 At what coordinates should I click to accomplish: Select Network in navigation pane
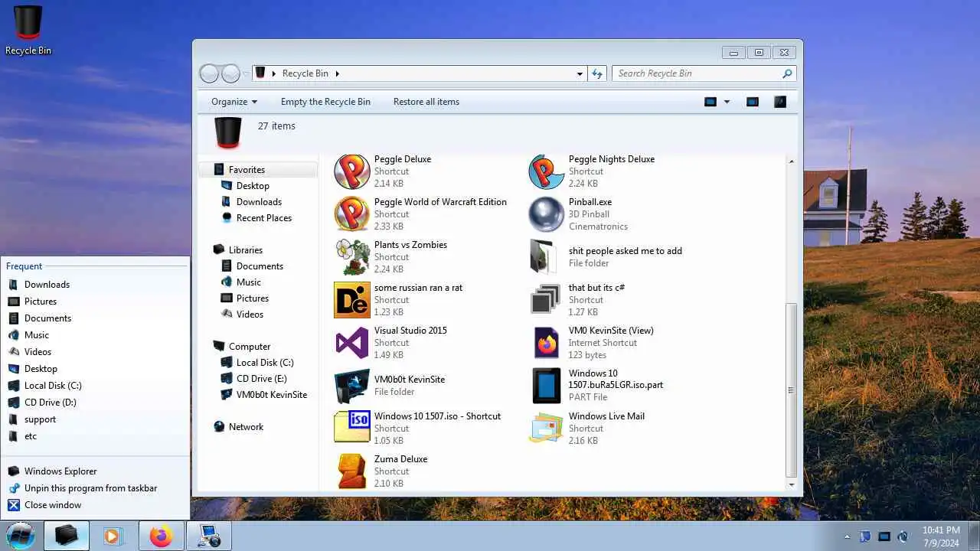[246, 427]
